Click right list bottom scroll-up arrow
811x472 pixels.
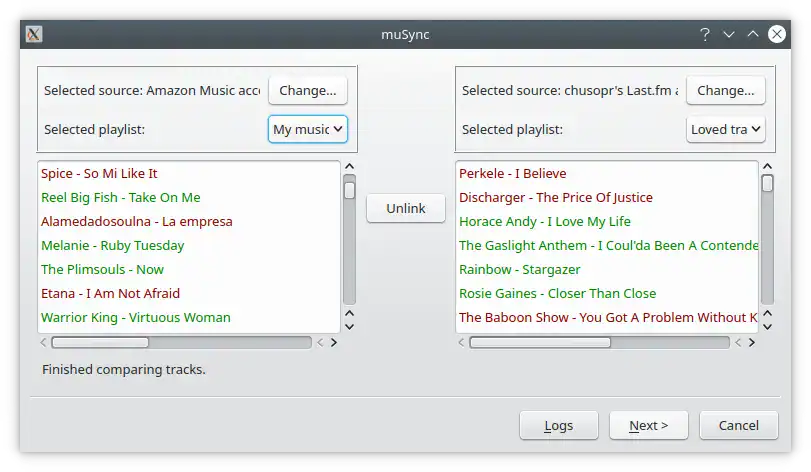pos(768,313)
